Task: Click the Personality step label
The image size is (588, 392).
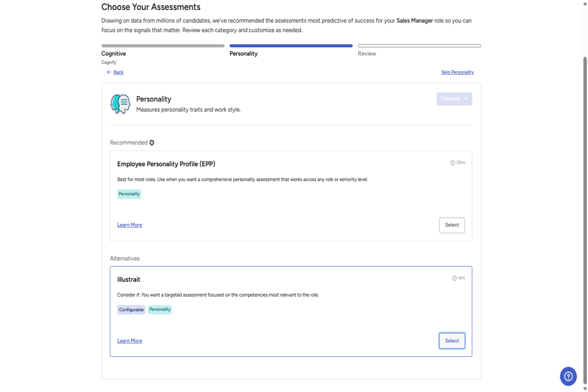Action: (243, 54)
